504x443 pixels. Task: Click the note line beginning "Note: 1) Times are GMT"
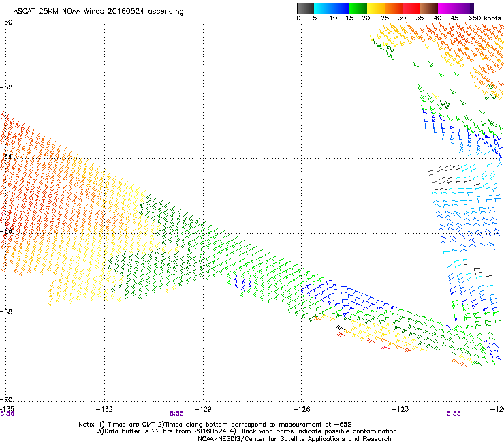point(215,425)
